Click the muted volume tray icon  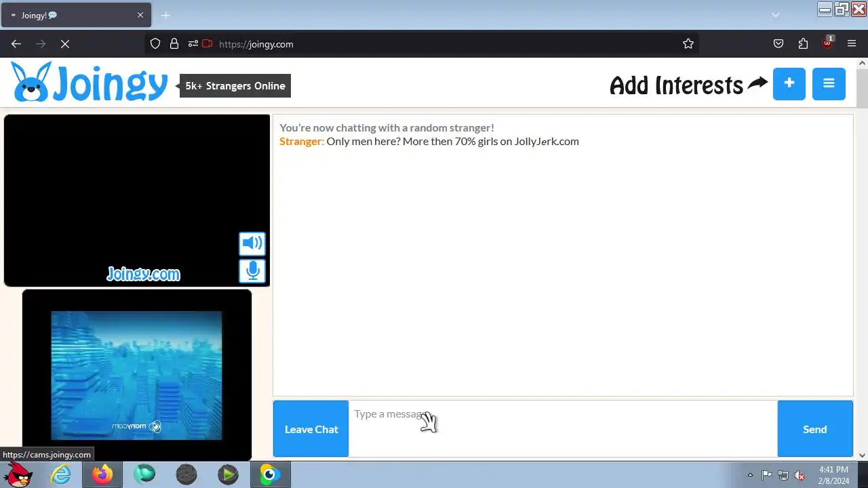(x=800, y=475)
